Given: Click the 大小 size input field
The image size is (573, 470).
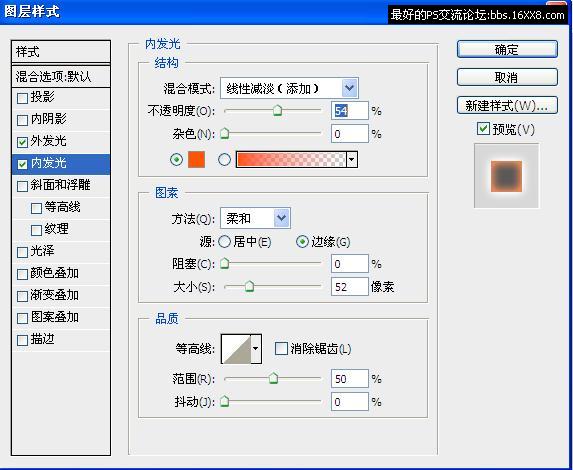Looking at the screenshot, I should [349, 287].
